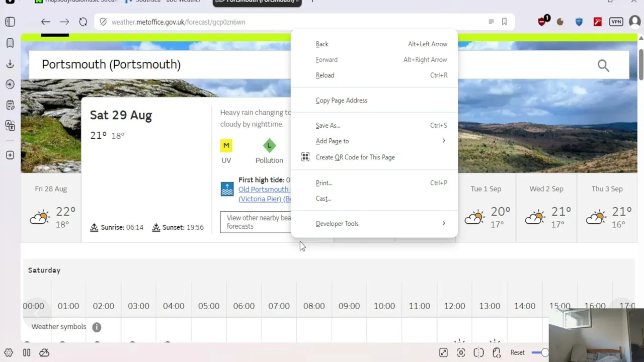
Task: Toggle the browser sidebar panel icon
Action: point(10,22)
